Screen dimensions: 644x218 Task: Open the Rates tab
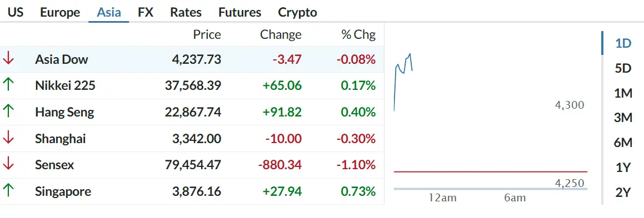186,12
